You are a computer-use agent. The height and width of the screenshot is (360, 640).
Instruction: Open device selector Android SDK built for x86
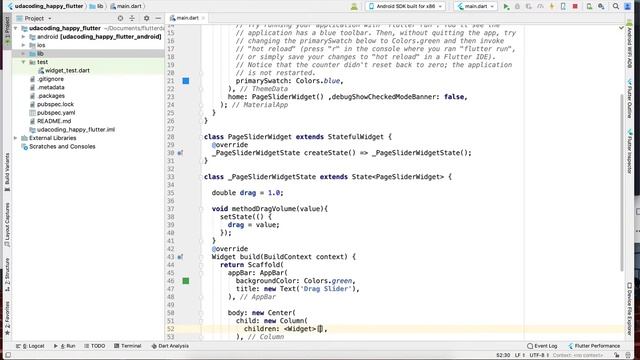pyautogui.click(x=406, y=6)
